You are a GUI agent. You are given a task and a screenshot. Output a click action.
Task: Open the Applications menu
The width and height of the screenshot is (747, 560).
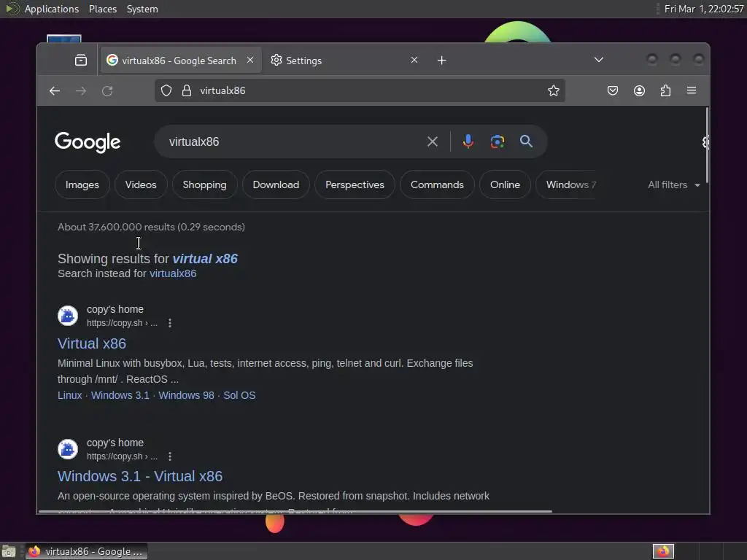(52, 9)
